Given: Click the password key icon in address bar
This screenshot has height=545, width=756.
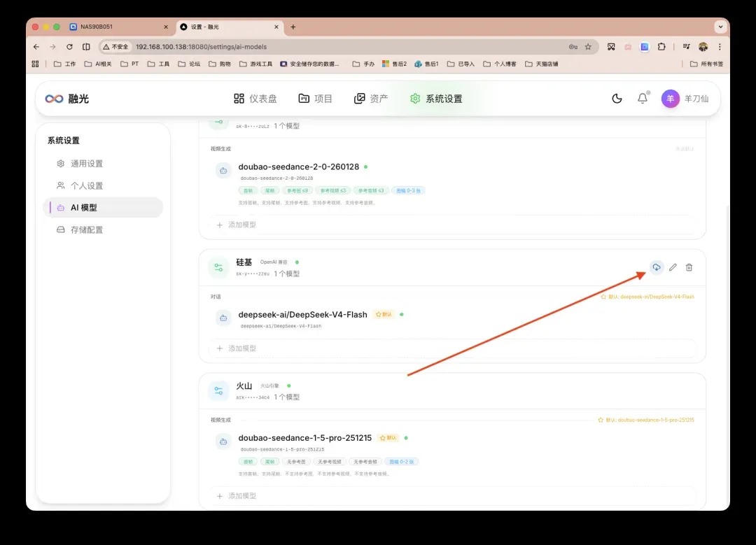Looking at the screenshot, I should 573,47.
